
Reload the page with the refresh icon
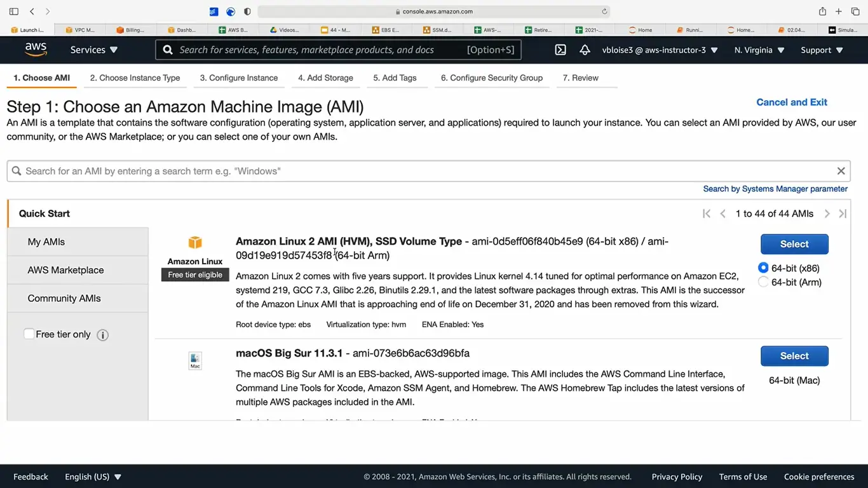click(x=604, y=11)
